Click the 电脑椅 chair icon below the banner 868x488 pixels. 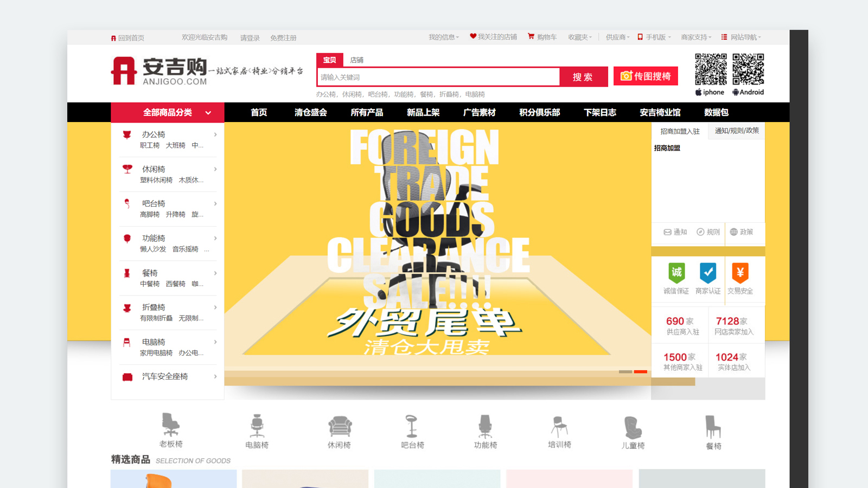click(257, 426)
